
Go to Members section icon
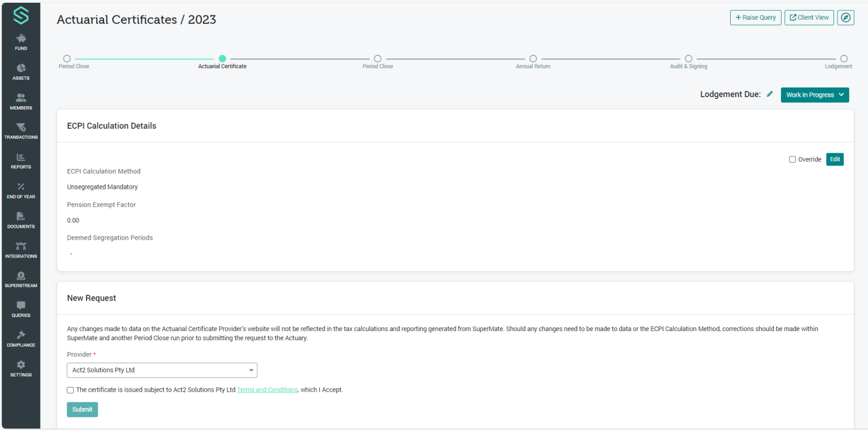[21, 98]
